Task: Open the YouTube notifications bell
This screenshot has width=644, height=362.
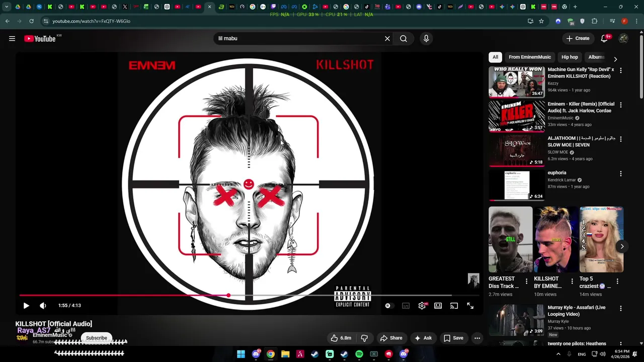Action: 604,39
